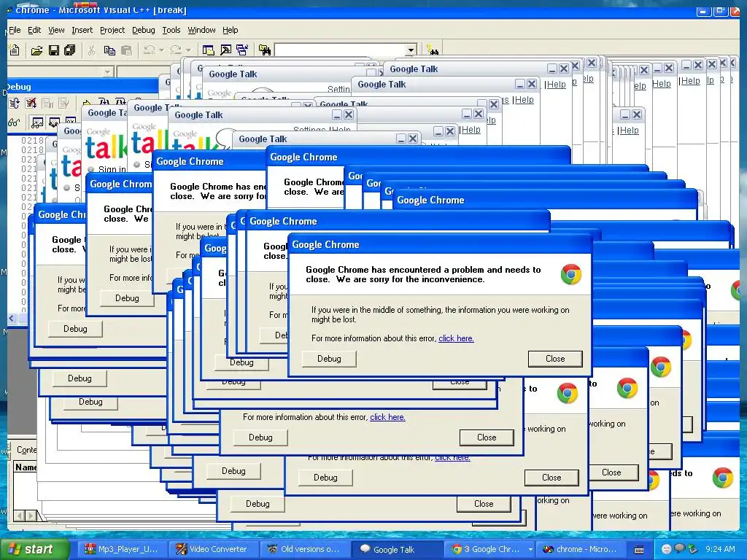
Task: Click the Stop Debugging icon
Action: pyautogui.click(x=31, y=103)
